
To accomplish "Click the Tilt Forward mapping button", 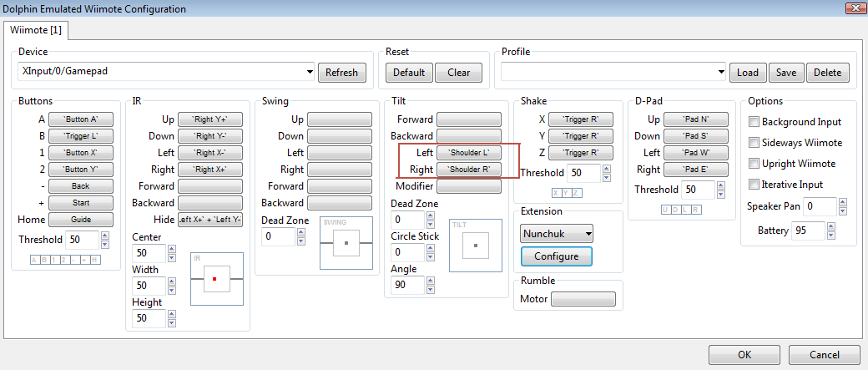I will tap(469, 119).
